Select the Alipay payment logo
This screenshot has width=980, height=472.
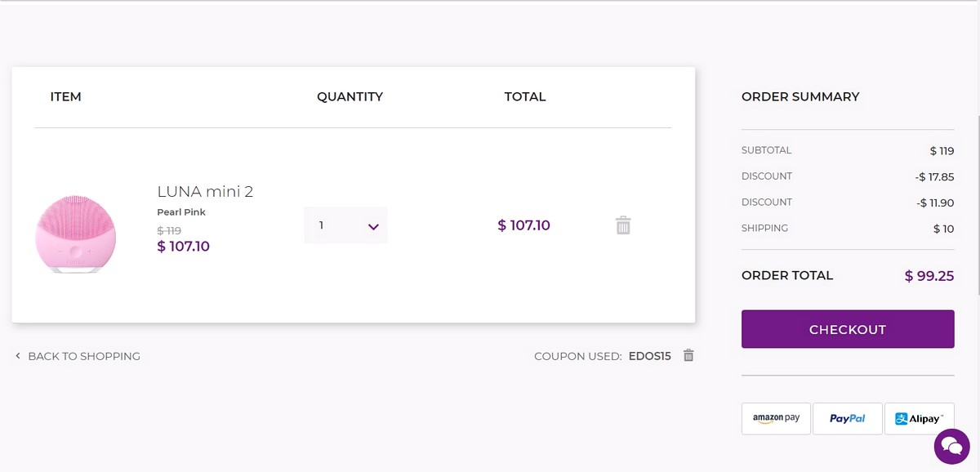click(919, 418)
